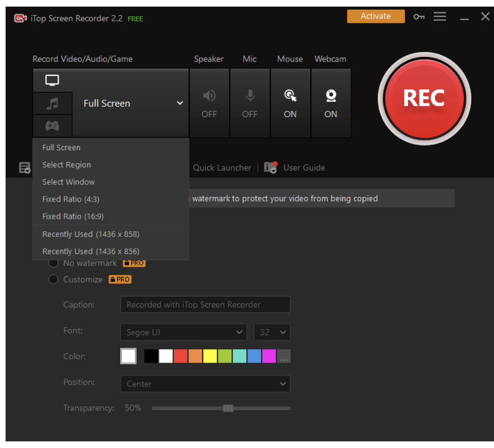Enable the Mic recording toggle
Image resolution: width=494 pixels, height=448 pixels.
[250, 103]
